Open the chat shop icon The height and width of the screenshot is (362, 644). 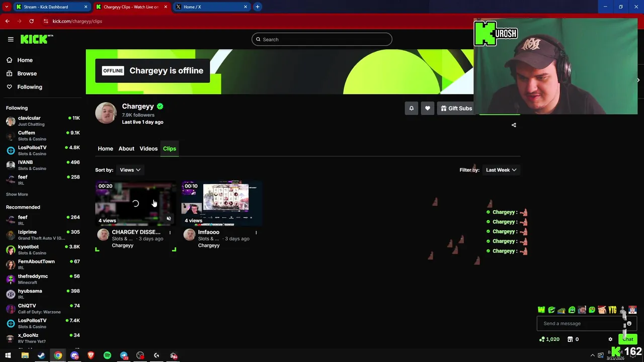pos(570,339)
